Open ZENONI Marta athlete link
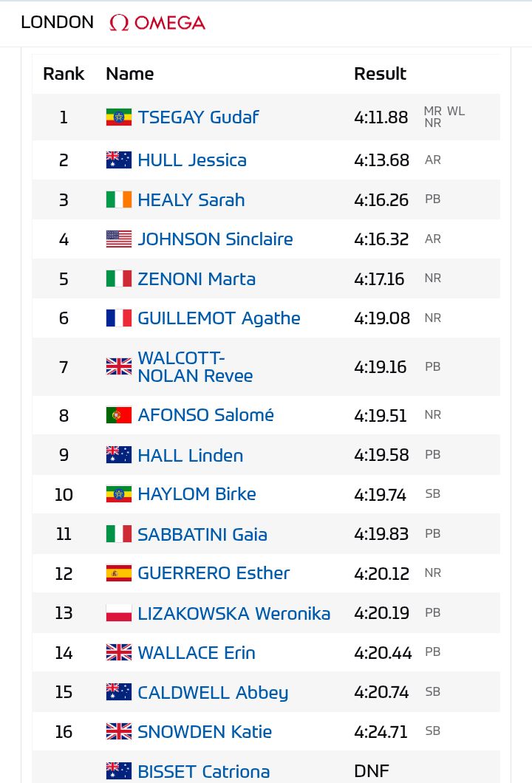 coord(197,278)
